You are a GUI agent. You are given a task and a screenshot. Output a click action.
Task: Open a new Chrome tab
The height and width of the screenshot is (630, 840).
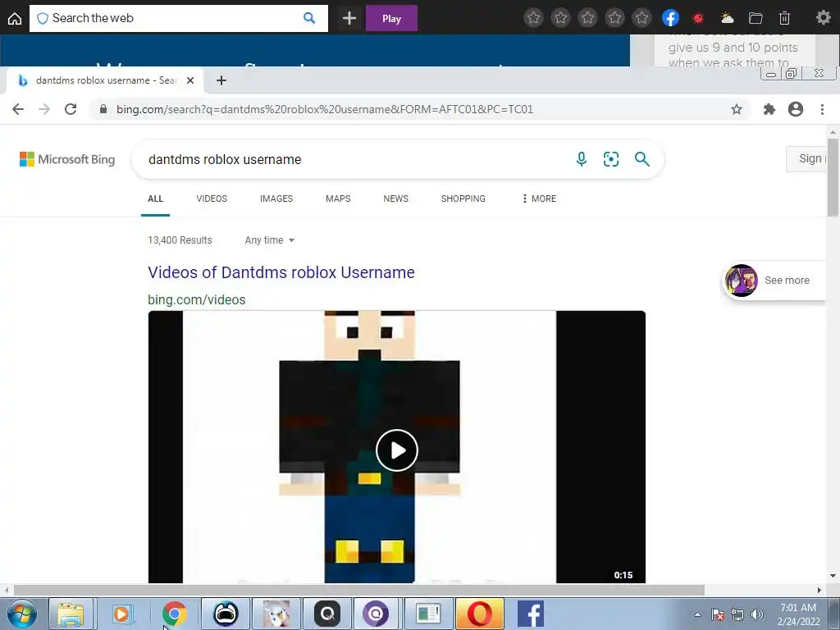click(221, 80)
